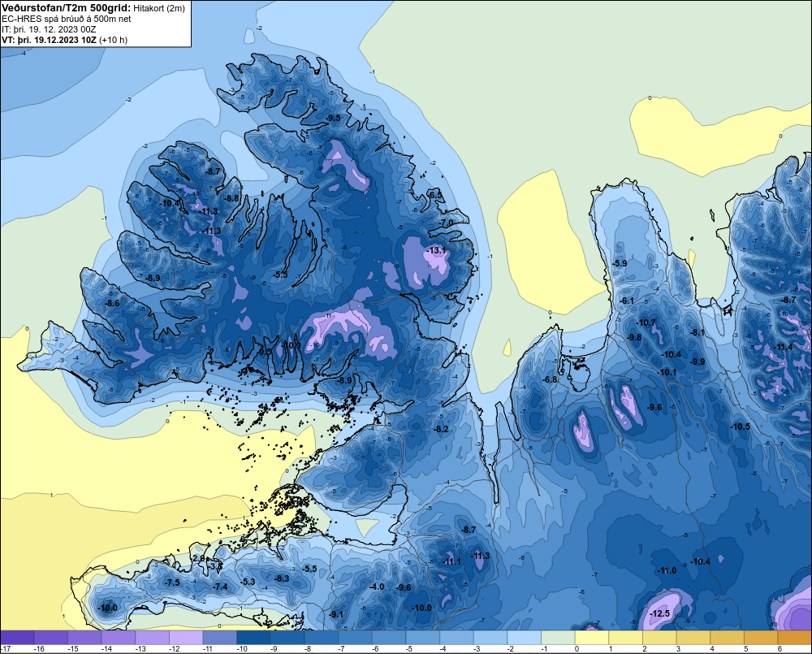Click the legend swatch between 0 and 1

pos(592,637)
